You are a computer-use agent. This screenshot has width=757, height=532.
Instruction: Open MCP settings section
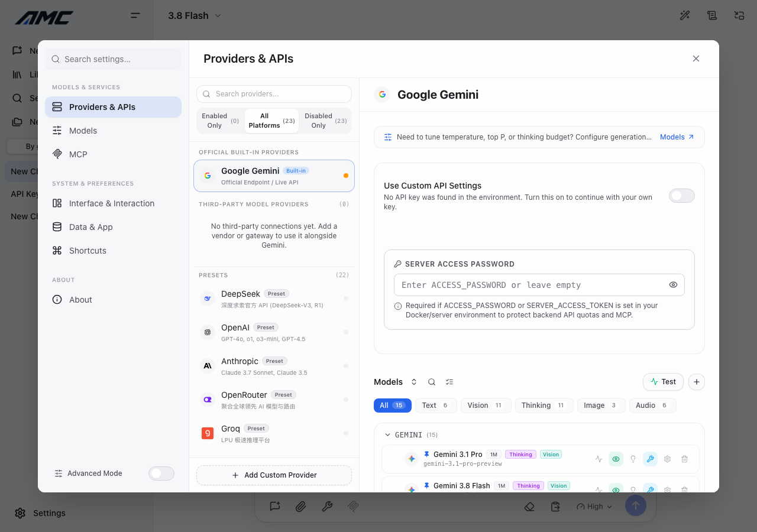tap(113, 154)
